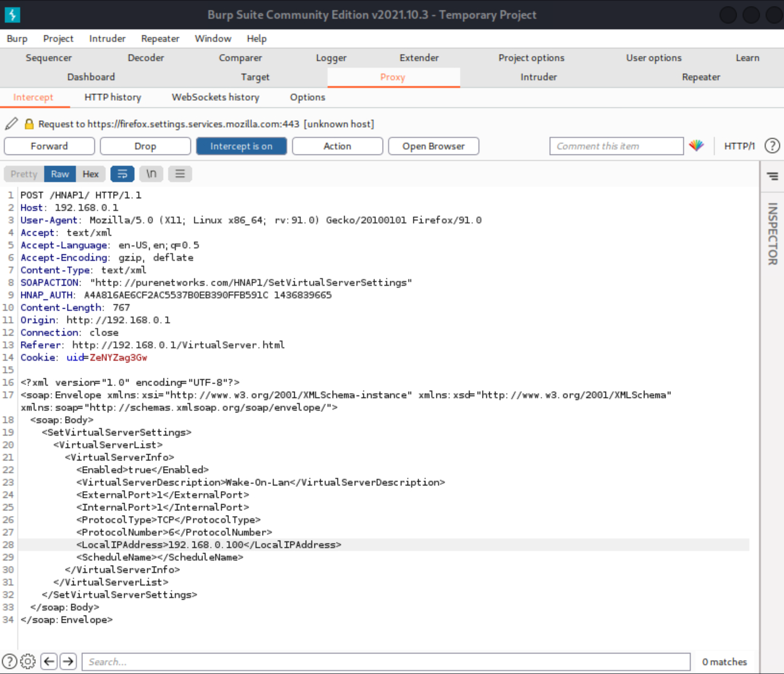Click the Comment this item field

pyautogui.click(x=616, y=146)
